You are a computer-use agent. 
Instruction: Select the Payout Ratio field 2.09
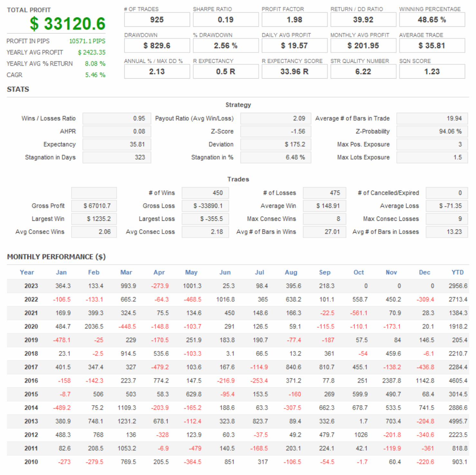point(276,118)
